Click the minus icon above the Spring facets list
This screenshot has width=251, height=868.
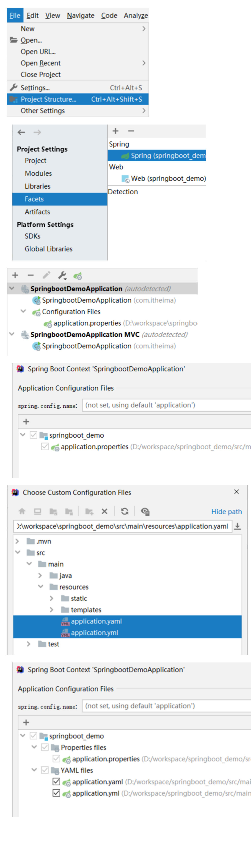(x=131, y=131)
